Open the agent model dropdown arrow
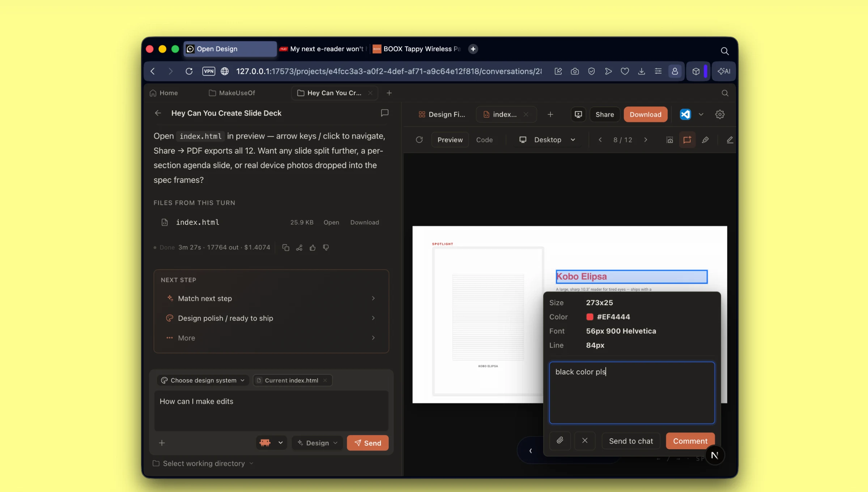This screenshot has height=492, width=868. (x=280, y=443)
